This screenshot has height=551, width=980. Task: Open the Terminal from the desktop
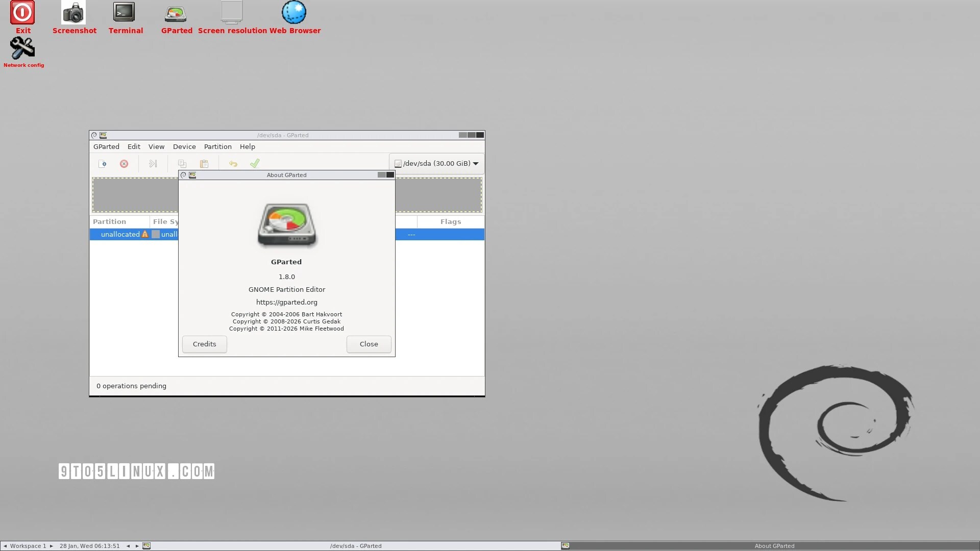point(124,13)
